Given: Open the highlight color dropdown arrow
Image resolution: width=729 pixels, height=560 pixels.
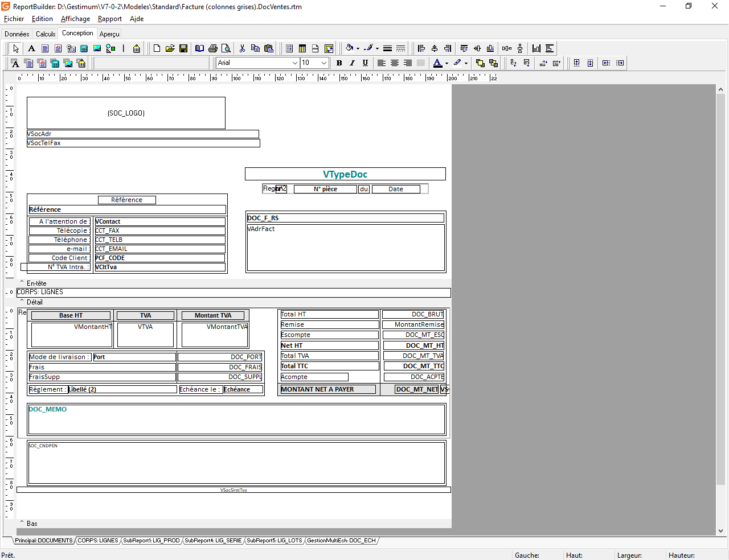Looking at the screenshot, I should click(x=466, y=63).
